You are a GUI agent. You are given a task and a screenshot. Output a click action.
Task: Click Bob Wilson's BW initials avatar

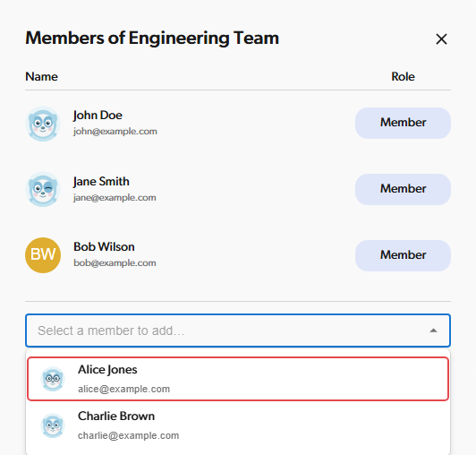pyautogui.click(x=43, y=255)
